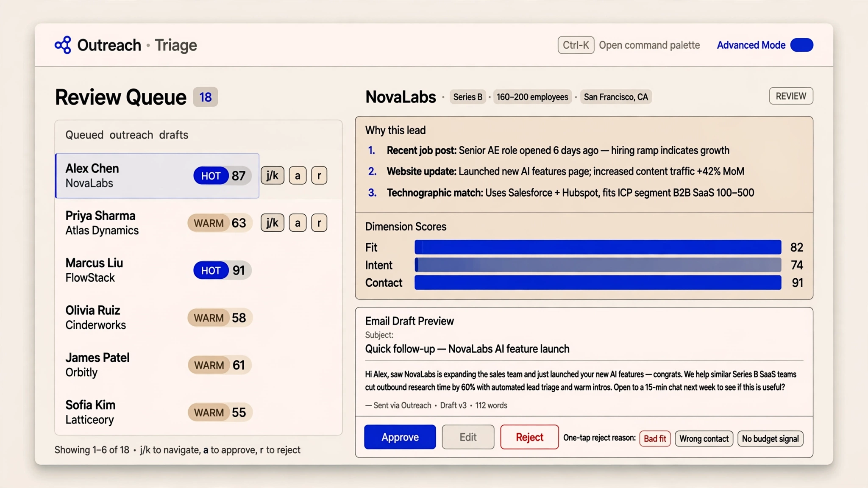Click the 'r' reject key for Priya Sharma

pos(319,223)
